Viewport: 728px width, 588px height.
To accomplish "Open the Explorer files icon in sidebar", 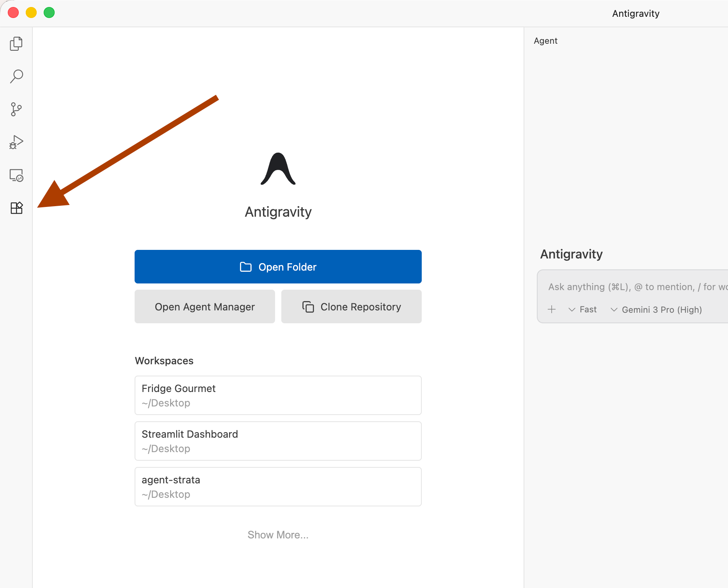I will click(x=16, y=44).
